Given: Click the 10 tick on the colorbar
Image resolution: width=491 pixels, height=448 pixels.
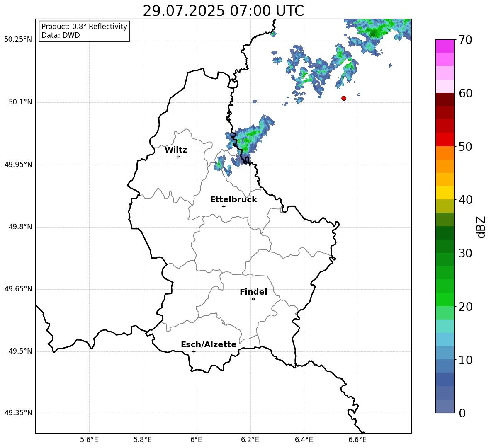Looking at the screenshot, I should pos(466,360).
